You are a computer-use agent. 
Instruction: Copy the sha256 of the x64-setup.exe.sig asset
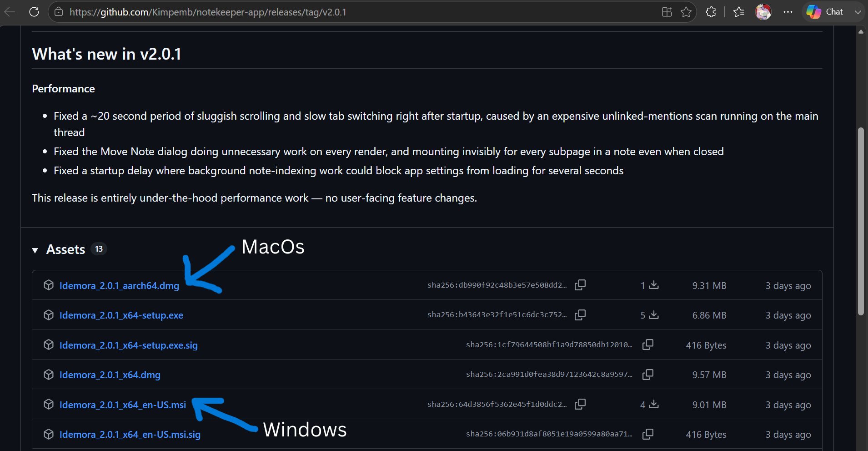tap(648, 345)
